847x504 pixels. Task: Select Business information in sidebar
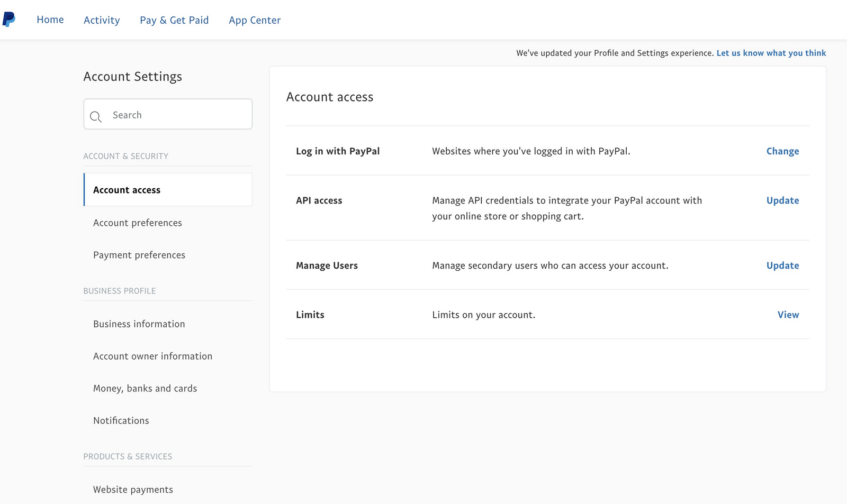click(x=139, y=324)
